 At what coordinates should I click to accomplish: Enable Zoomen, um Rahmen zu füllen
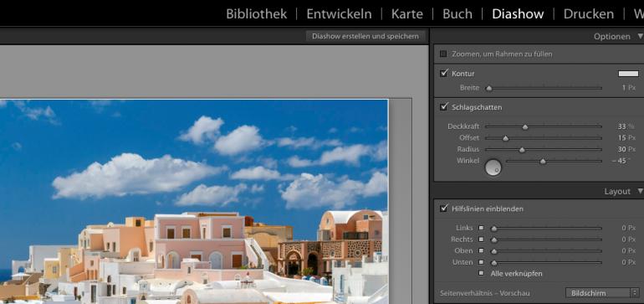tap(443, 54)
